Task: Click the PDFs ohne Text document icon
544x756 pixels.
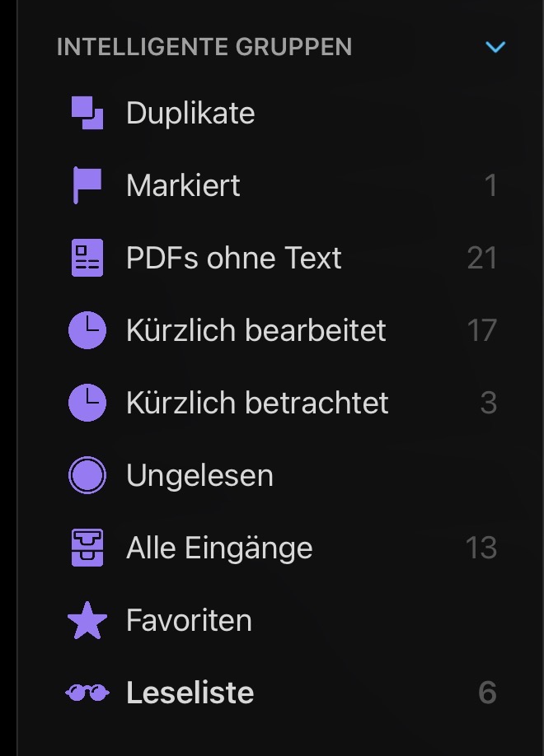Action: point(87,258)
